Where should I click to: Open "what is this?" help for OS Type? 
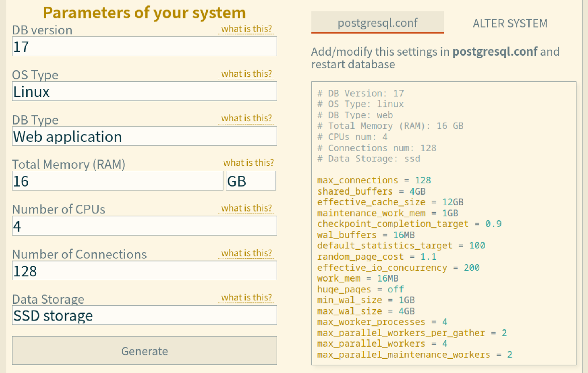247,74
